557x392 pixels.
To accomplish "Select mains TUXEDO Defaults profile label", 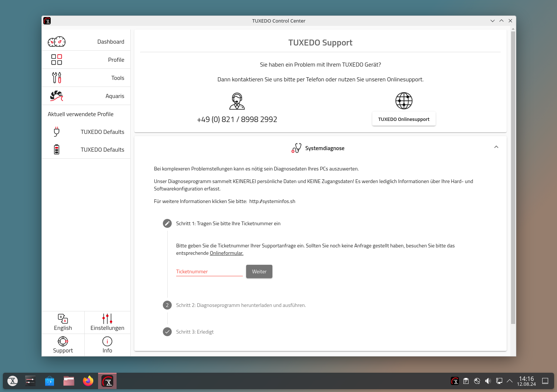I will tap(103, 132).
